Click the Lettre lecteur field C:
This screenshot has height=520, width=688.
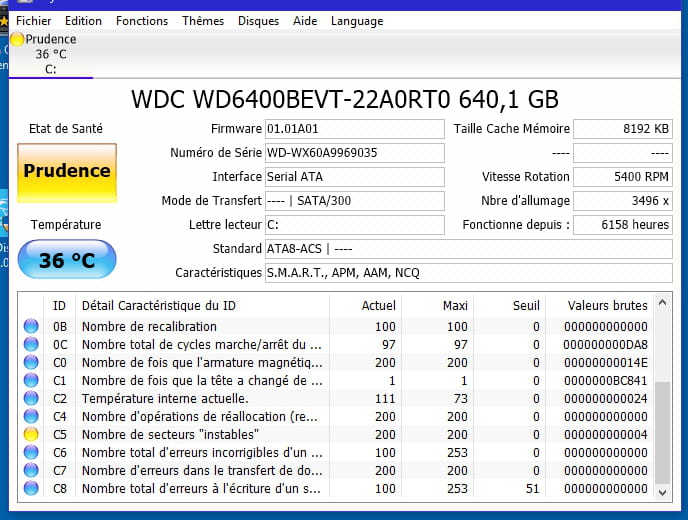click(x=355, y=225)
